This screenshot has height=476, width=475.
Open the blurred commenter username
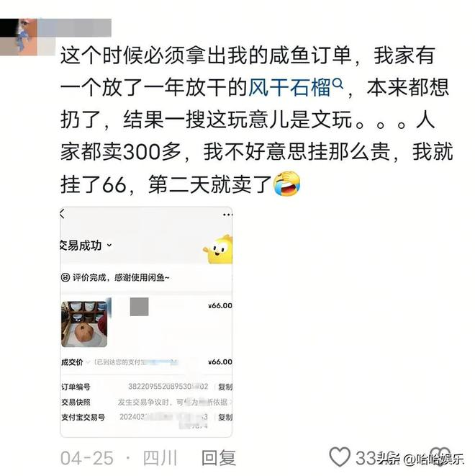click(74, 27)
